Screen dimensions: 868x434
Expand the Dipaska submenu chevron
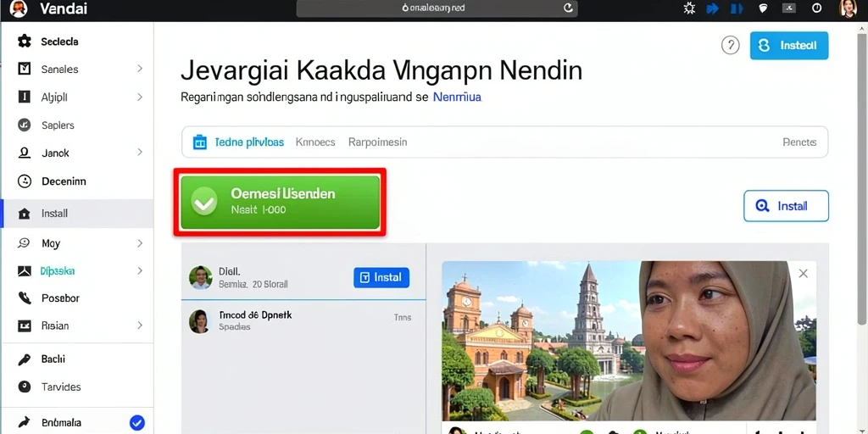pyautogui.click(x=140, y=270)
